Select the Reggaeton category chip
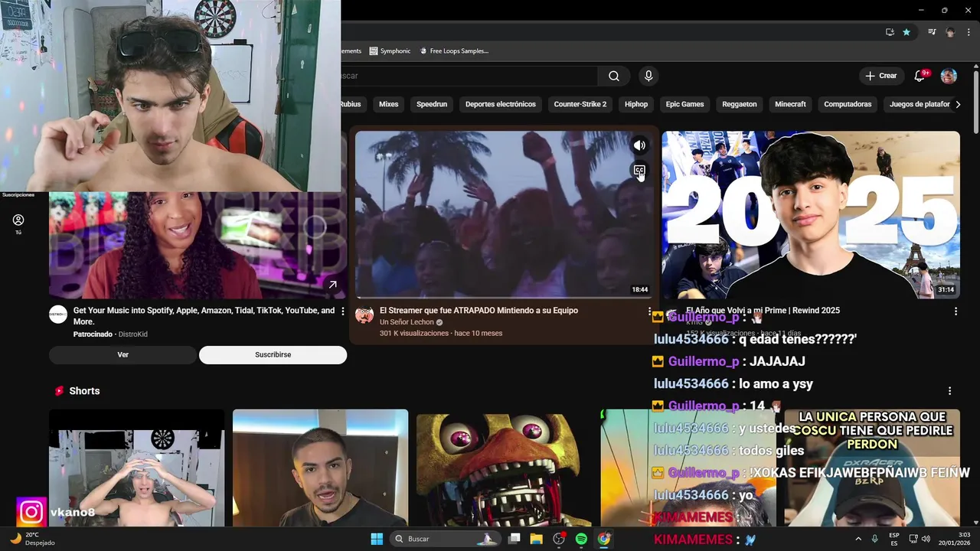The width and height of the screenshot is (980, 551). [x=740, y=104]
